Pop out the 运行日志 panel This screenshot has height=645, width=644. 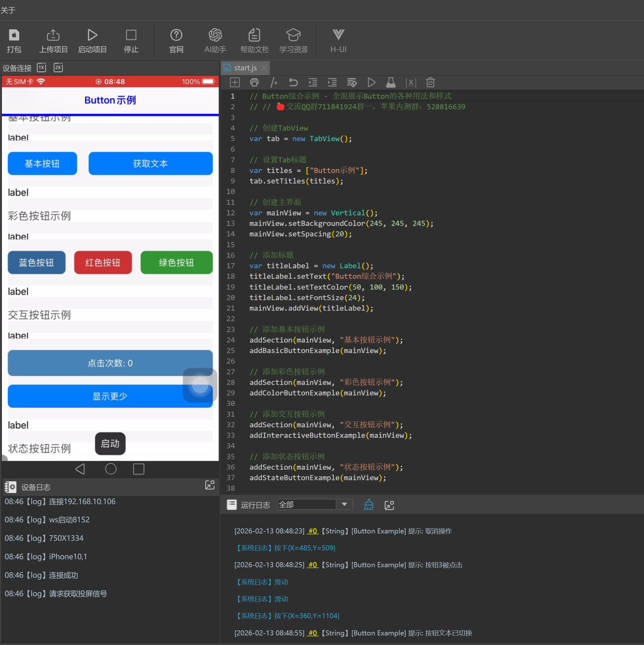pos(389,505)
